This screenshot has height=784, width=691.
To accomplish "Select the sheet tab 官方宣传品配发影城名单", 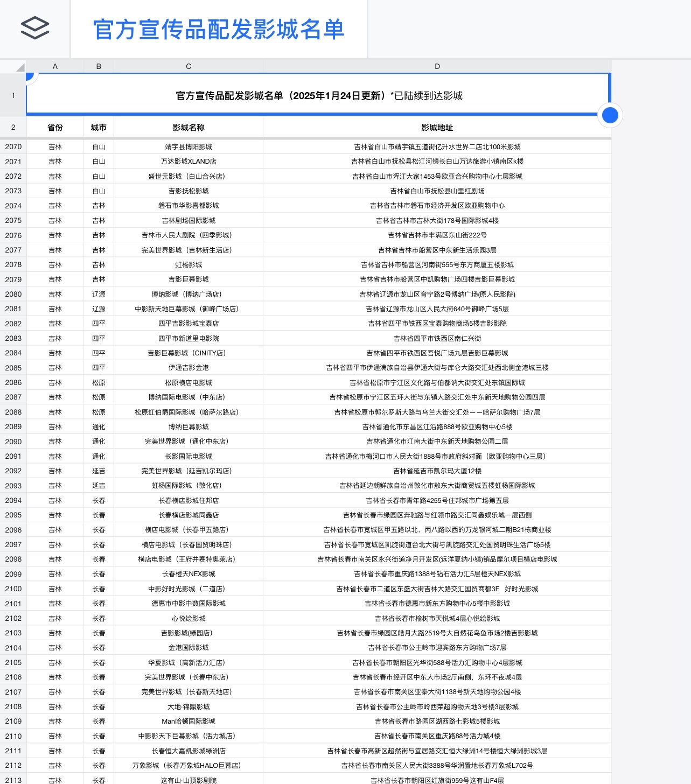I will point(219,29).
